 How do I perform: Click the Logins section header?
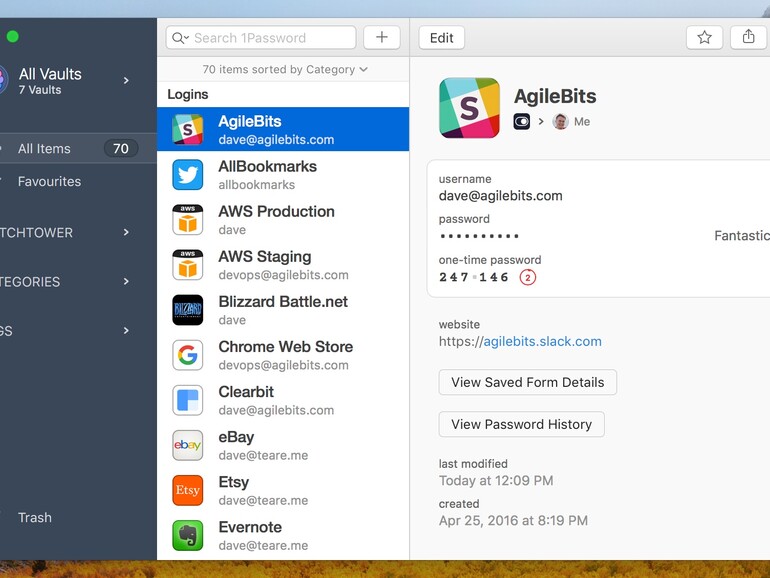pos(188,94)
